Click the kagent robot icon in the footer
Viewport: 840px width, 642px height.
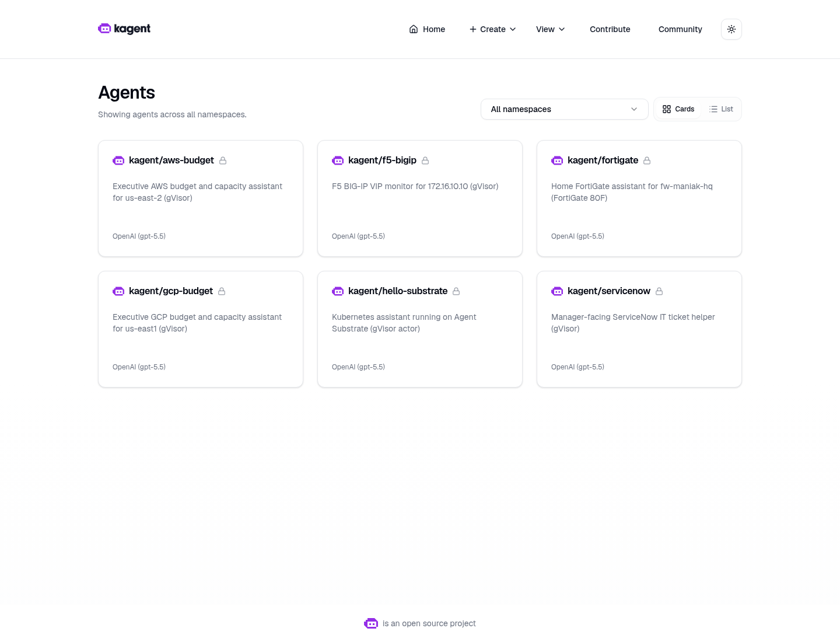(371, 623)
